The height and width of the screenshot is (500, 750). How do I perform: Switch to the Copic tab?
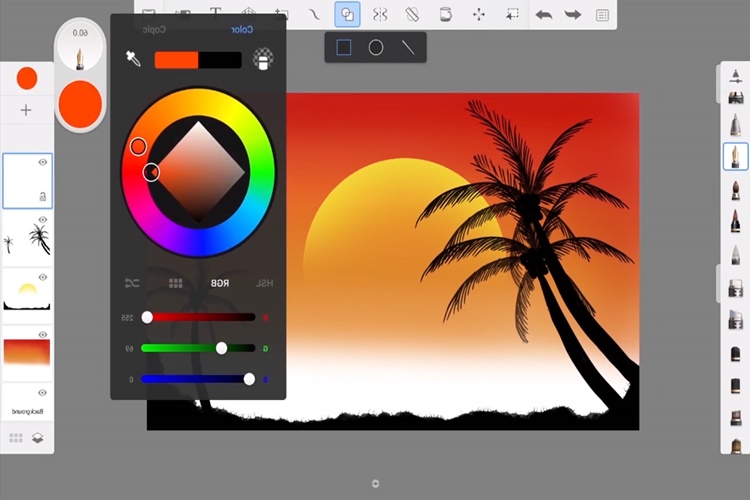pos(154,30)
